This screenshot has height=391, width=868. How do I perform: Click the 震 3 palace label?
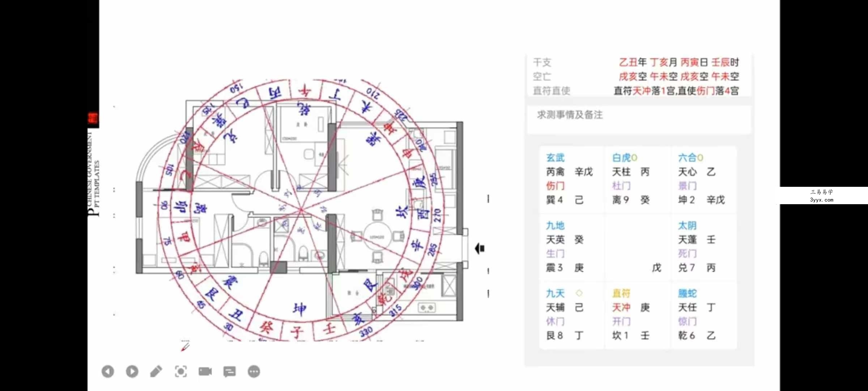[554, 268]
